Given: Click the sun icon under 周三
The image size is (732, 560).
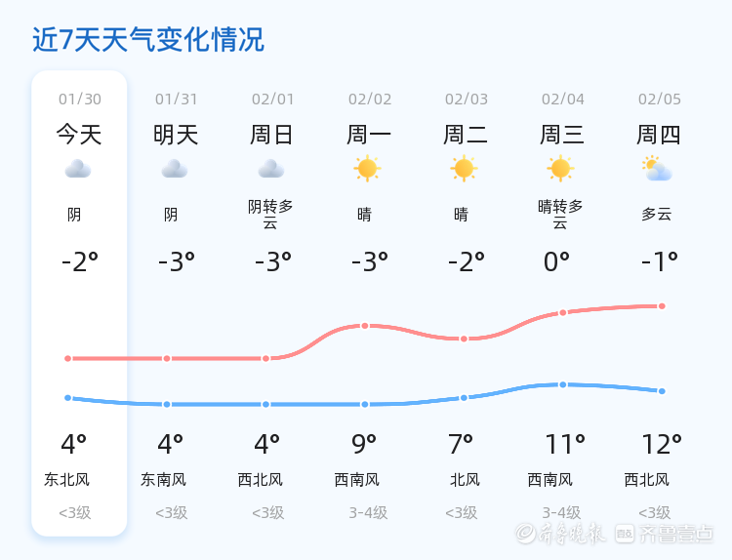Looking at the screenshot, I should click(560, 169).
